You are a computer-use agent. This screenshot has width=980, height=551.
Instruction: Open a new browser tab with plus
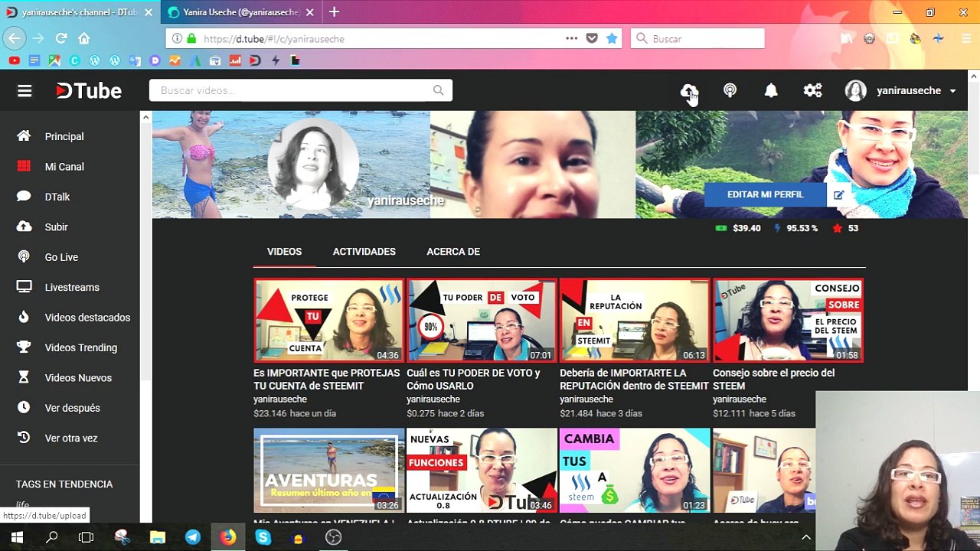335,12
